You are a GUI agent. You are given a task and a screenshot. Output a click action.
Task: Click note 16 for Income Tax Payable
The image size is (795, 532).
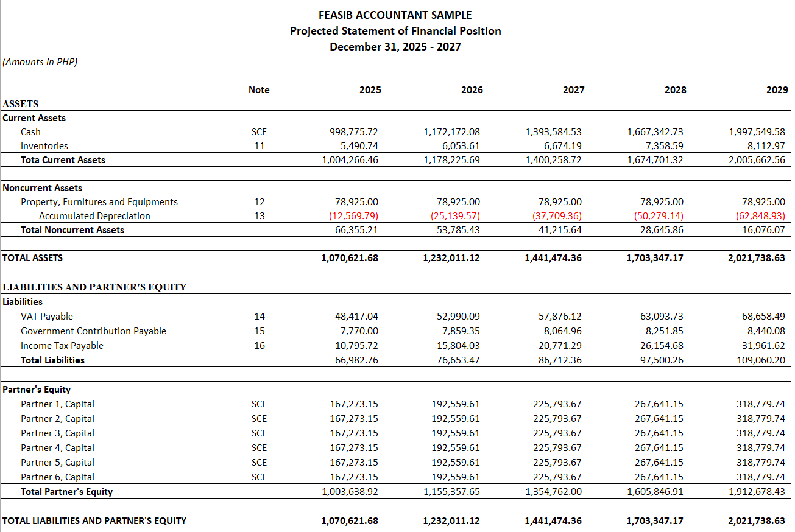[259, 345]
